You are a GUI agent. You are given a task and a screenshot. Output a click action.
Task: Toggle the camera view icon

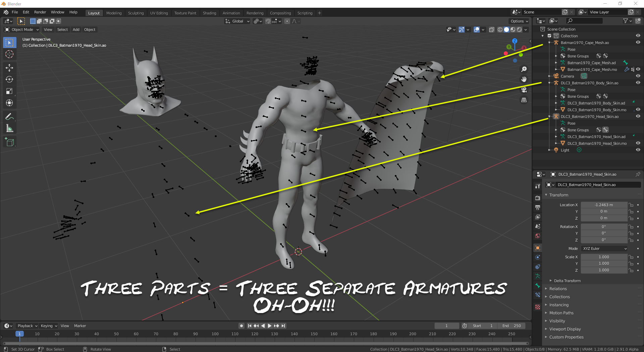(524, 90)
